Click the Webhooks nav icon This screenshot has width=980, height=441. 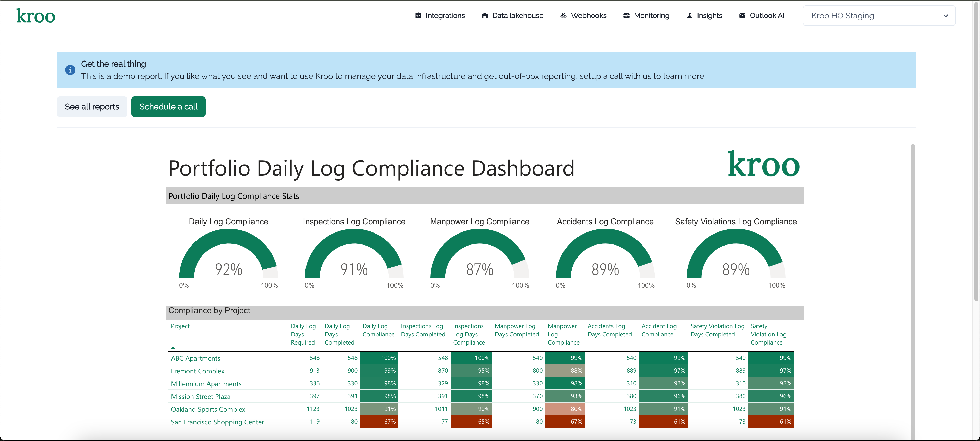pos(563,16)
